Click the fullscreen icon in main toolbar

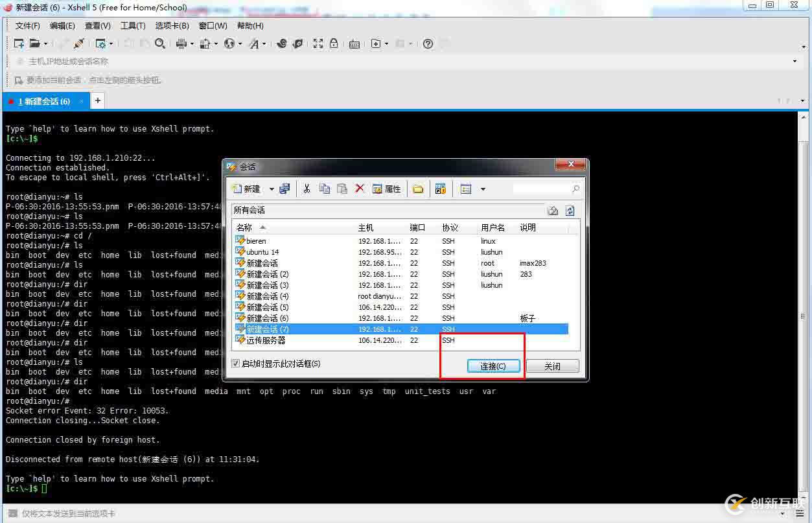point(318,43)
